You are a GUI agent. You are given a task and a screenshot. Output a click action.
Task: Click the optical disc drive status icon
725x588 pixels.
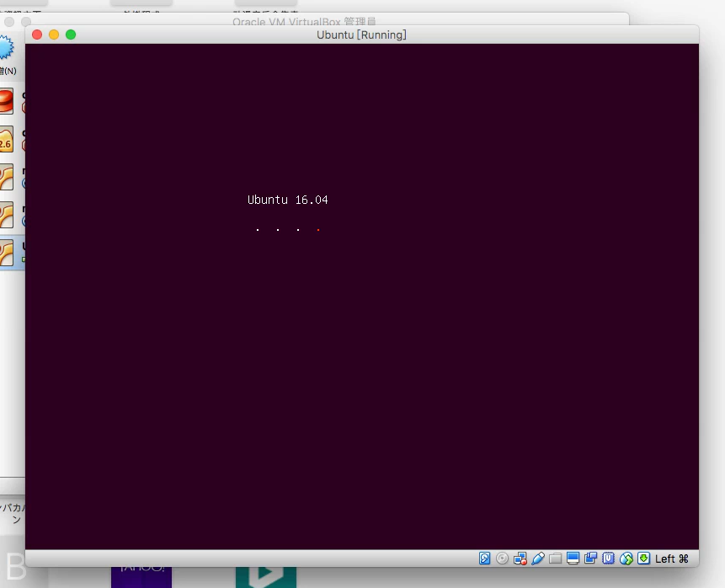click(x=502, y=559)
